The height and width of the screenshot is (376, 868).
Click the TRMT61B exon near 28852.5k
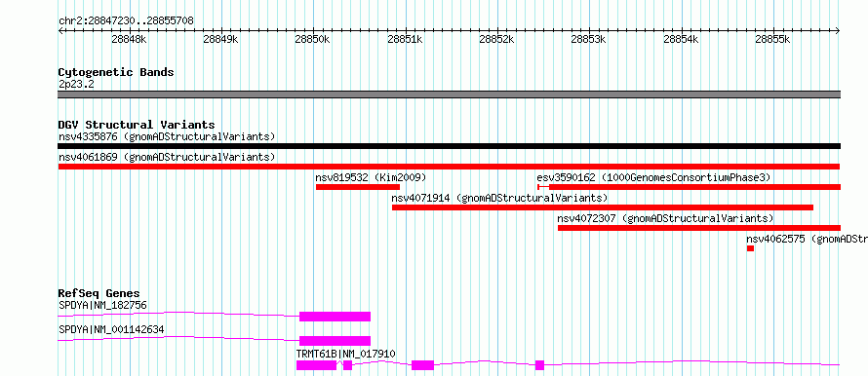(539, 365)
